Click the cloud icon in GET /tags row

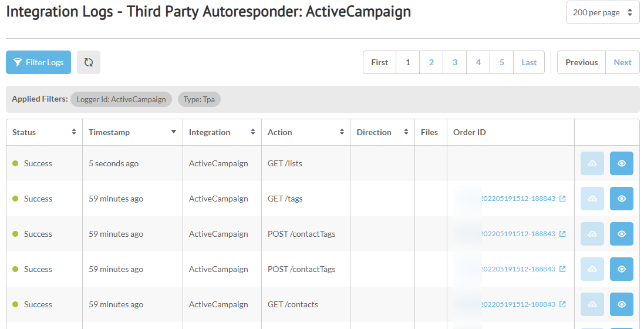point(592,199)
